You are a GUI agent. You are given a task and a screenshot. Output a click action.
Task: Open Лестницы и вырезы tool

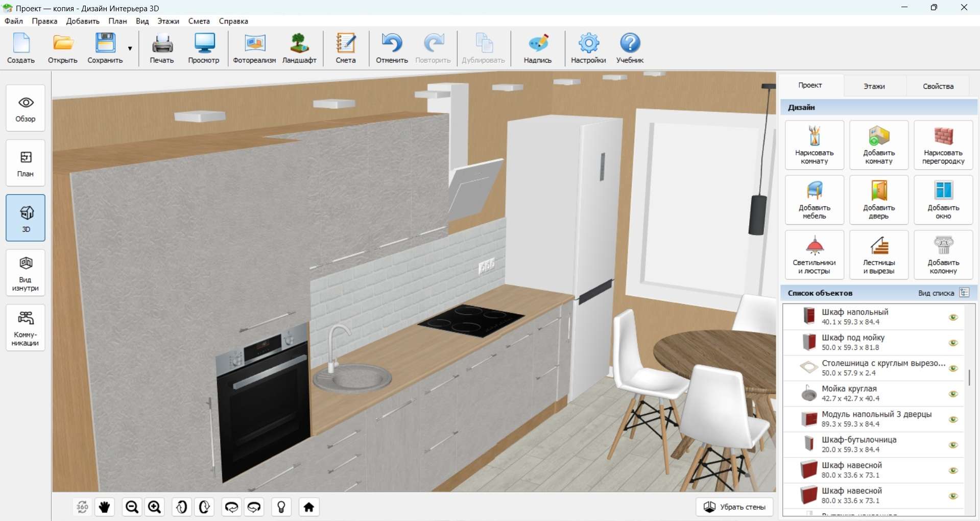878,254
